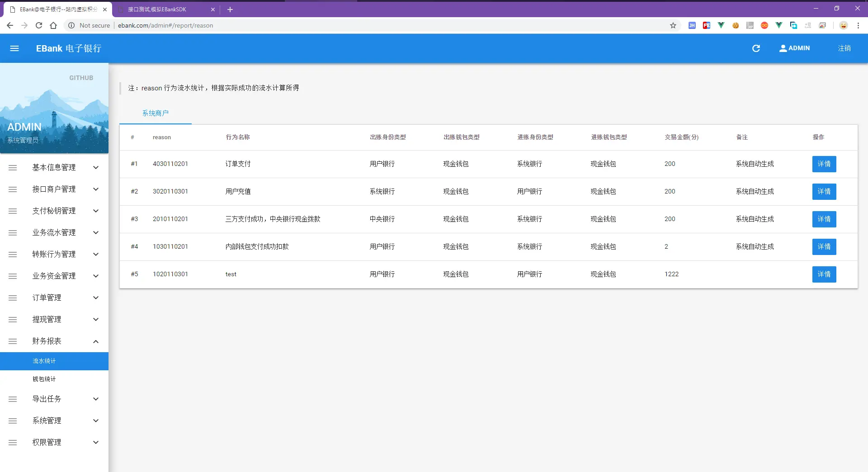868x472 pixels.
Task: Click the list icon beside 导出任务
Action: pyautogui.click(x=13, y=399)
